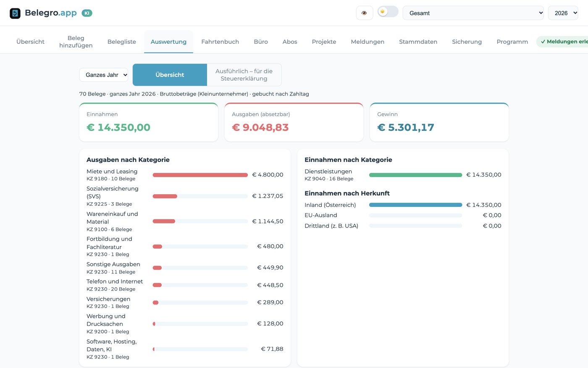Open the Fahrtenbuch tab
This screenshot has width=588, height=368.
pos(220,42)
